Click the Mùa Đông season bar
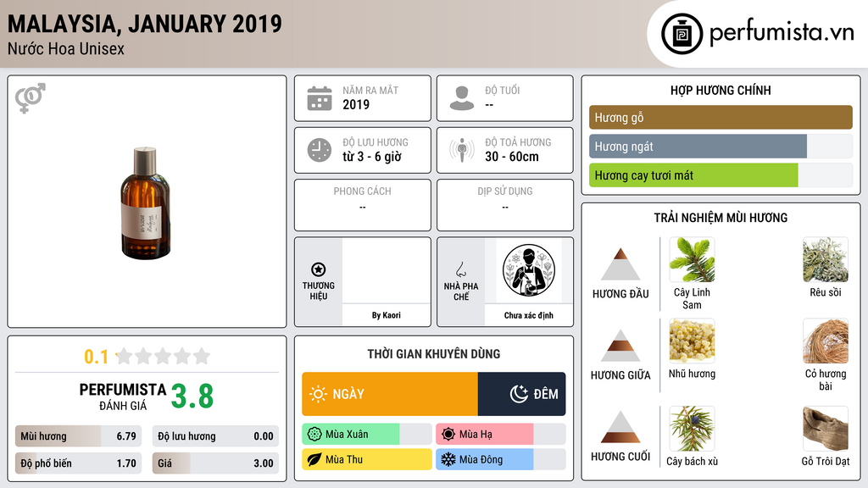The width and height of the screenshot is (868, 488). [500, 459]
